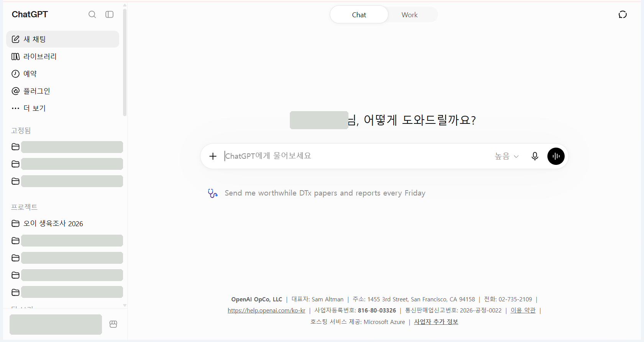The image size is (644, 342).
Task: Start voice mode with the black waveform button
Action: click(x=556, y=156)
